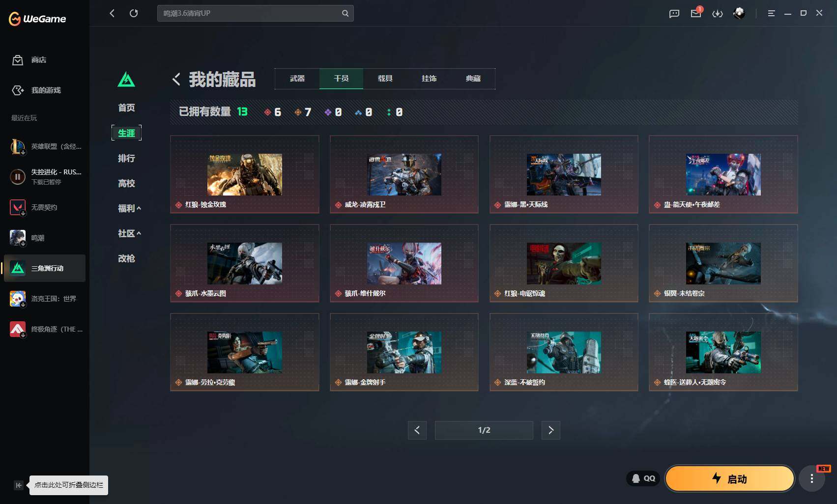This screenshot has width=837, height=504.
Task: Go to the previous collection page
Action: click(417, 430)
